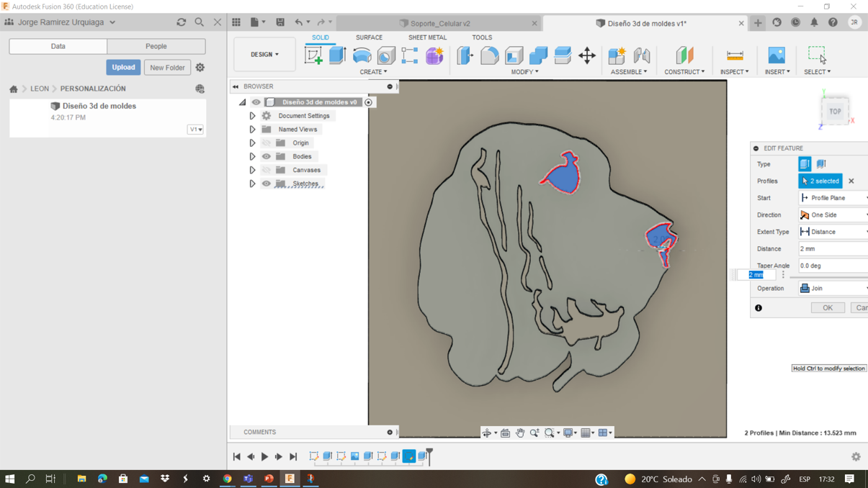Open the DESIGN workspace dropdown
Image resolution: width=868 pixels, height=488 pixels.
[264, 55]
